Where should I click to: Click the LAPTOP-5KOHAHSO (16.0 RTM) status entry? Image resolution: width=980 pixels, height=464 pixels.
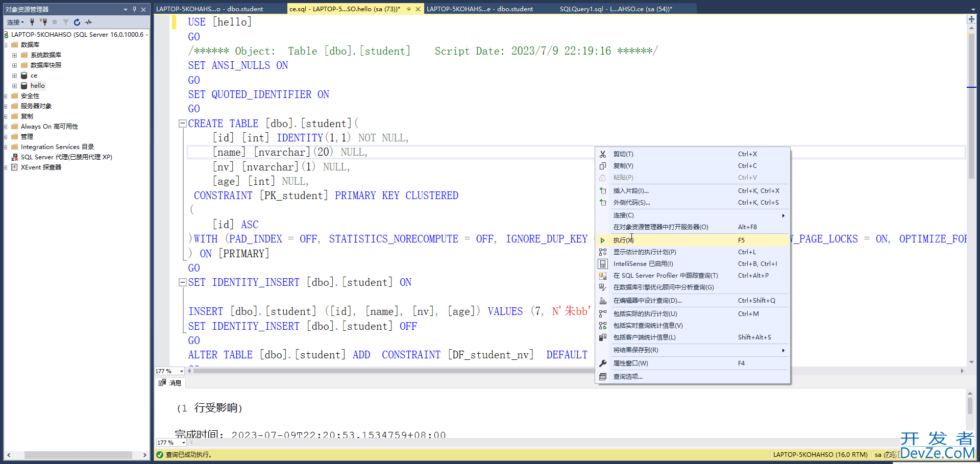click(820, 455)
